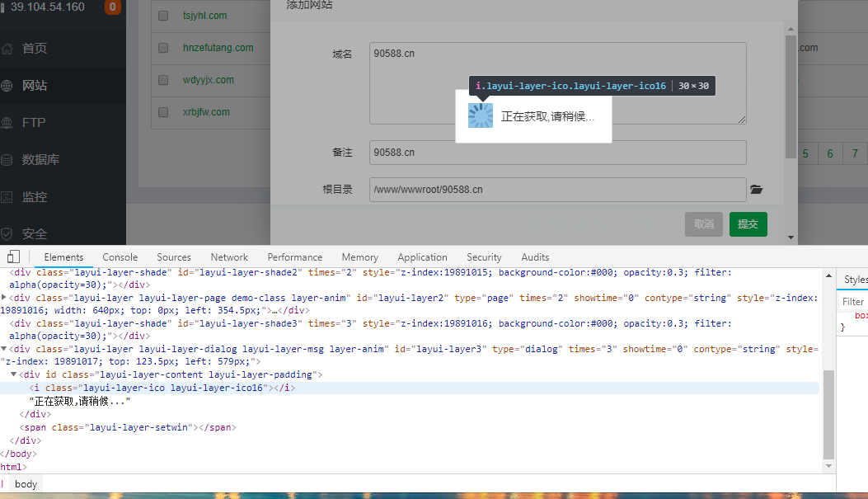
Task: Open folder browser icon next to 根目录
Action: point(756,190)
